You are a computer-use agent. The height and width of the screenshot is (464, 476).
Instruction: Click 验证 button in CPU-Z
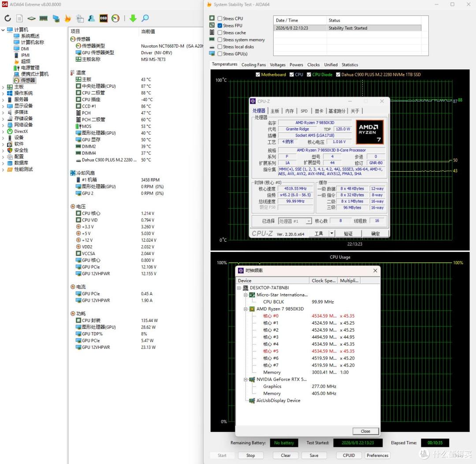pyautogui.click(x=348, y=233)
